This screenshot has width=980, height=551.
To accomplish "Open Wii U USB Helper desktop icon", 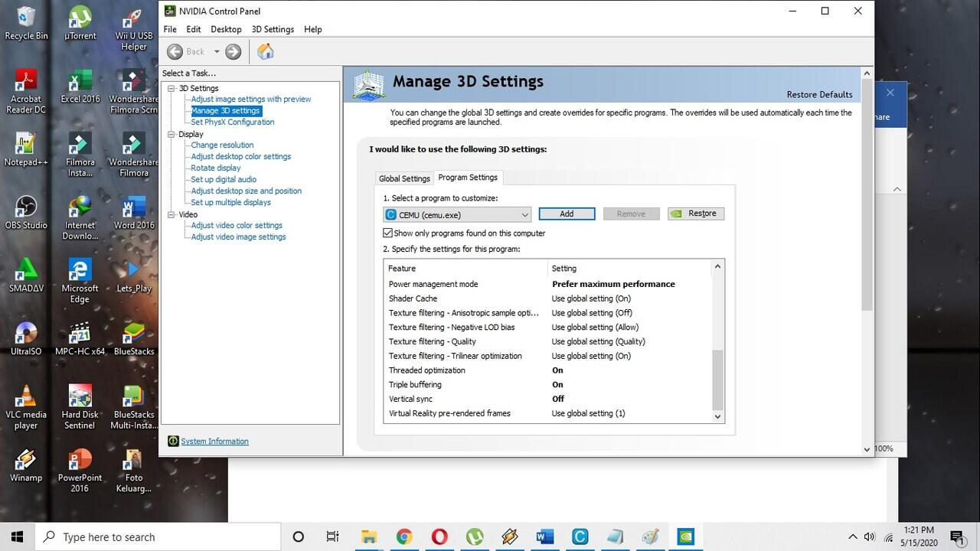I will click(x=133, y=28).
